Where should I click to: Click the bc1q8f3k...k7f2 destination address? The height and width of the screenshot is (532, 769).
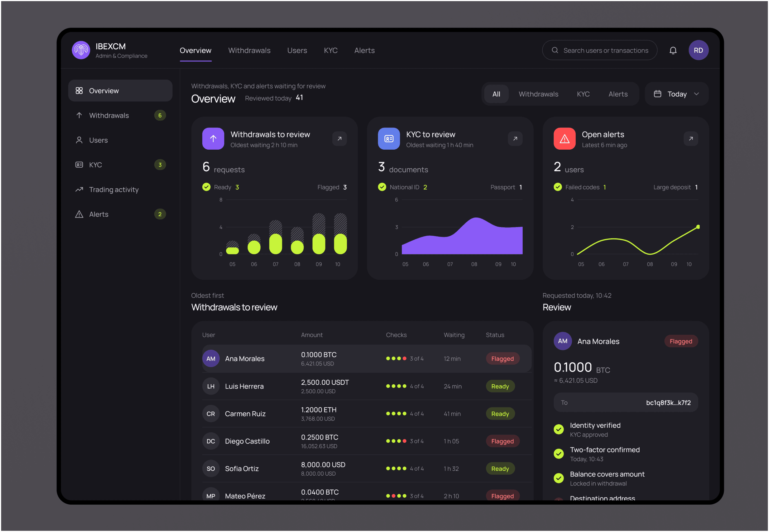click(668, 403)
